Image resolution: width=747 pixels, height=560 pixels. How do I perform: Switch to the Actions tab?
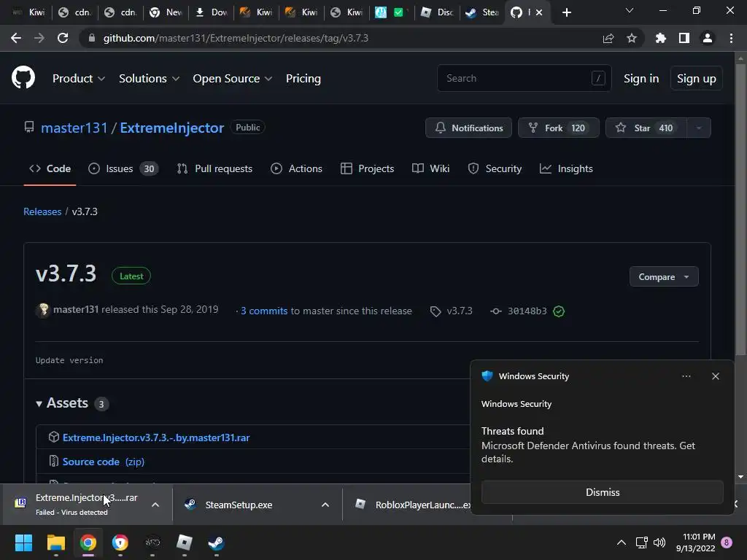pos(296,168)
